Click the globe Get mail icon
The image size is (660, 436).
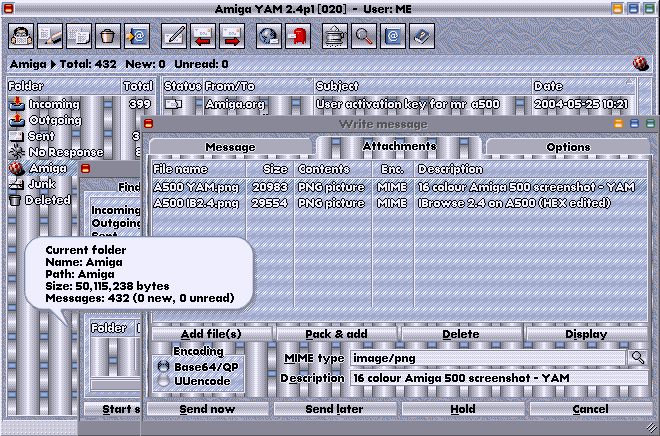[269, 36]
